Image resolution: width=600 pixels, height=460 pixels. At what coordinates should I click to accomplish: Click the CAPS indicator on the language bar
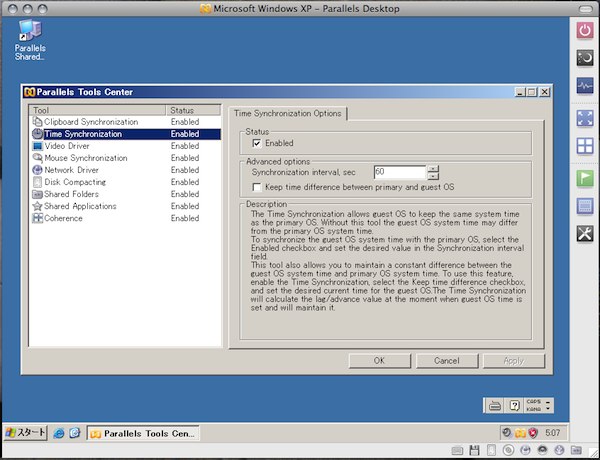pos(533,402)
